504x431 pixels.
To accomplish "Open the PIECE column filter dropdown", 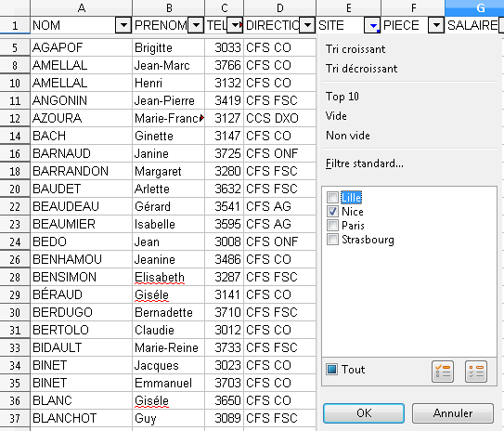I will pos(436,25).
